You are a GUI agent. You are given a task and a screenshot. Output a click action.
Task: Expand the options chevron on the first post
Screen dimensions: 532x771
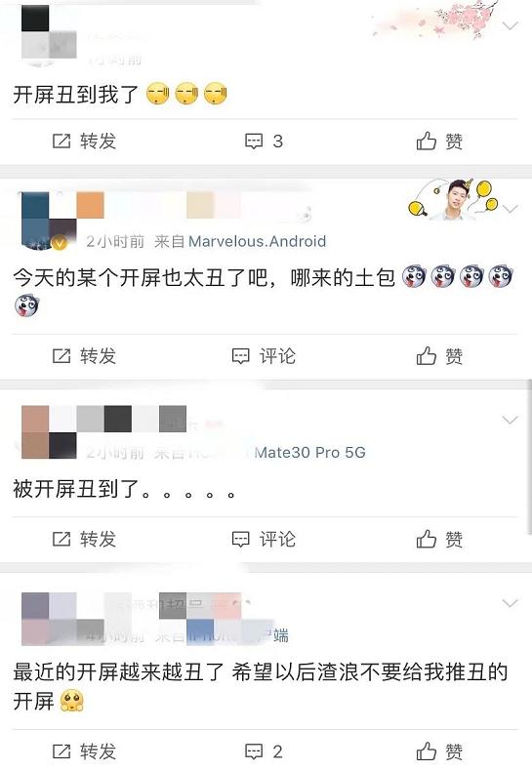pos(511,25)
